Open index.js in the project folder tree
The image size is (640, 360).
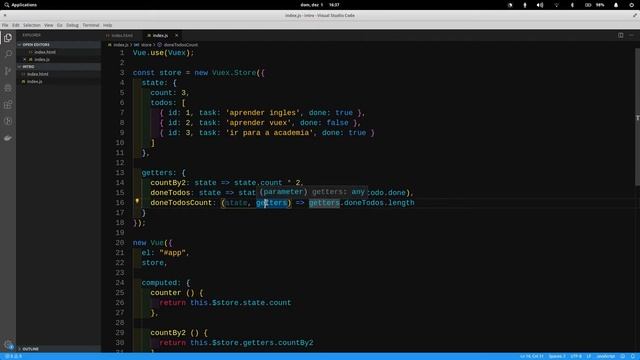coord(35,82)
